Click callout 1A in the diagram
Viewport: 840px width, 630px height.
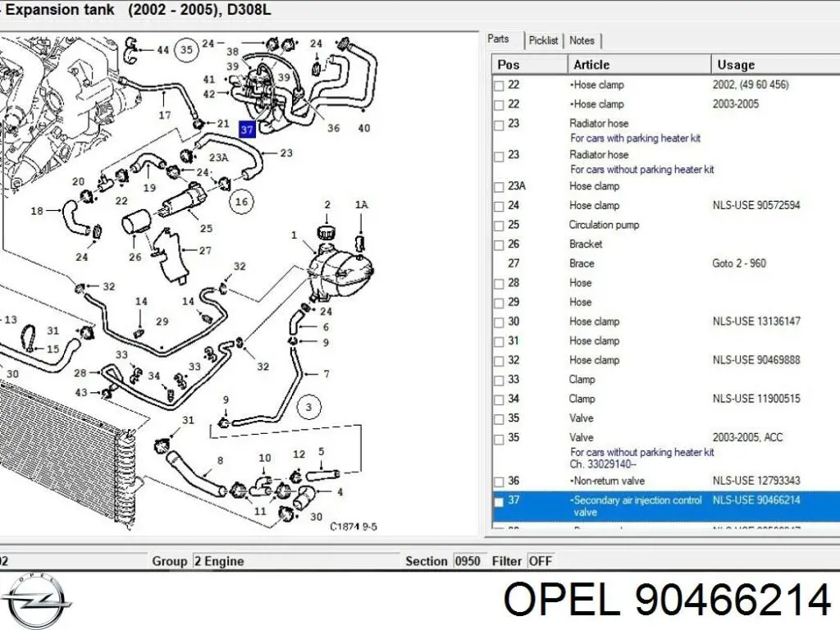[362, 204]
